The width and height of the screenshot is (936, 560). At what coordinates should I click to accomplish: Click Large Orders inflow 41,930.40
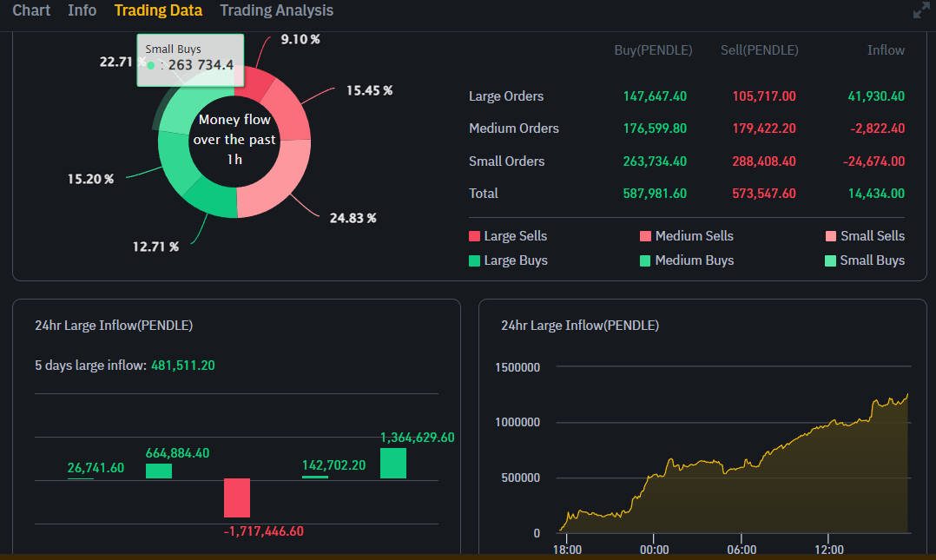coord(876,96)
